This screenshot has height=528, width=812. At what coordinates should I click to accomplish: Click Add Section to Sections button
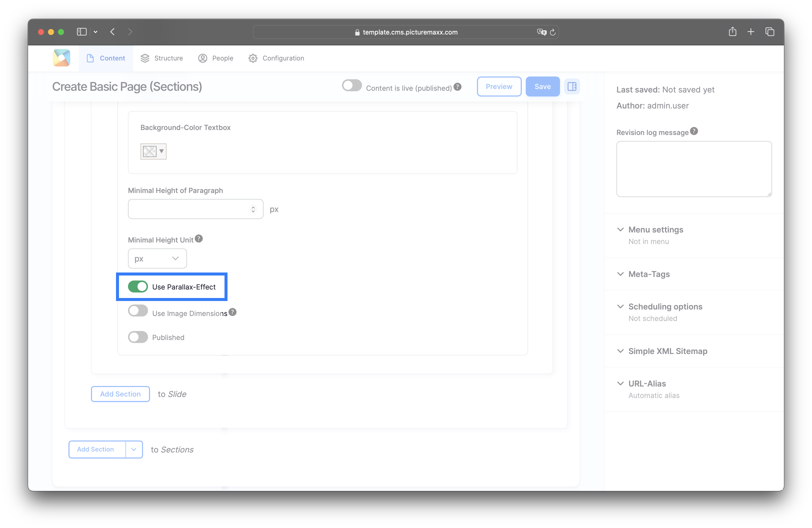point(97,449)
